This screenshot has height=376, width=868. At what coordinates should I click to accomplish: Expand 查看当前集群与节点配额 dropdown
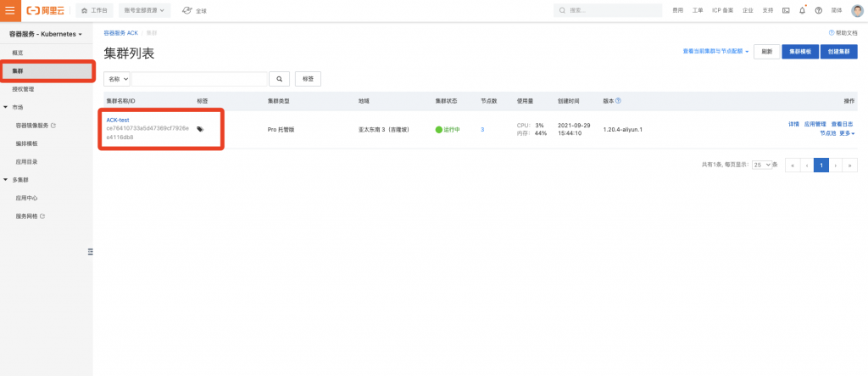(715, 52)
